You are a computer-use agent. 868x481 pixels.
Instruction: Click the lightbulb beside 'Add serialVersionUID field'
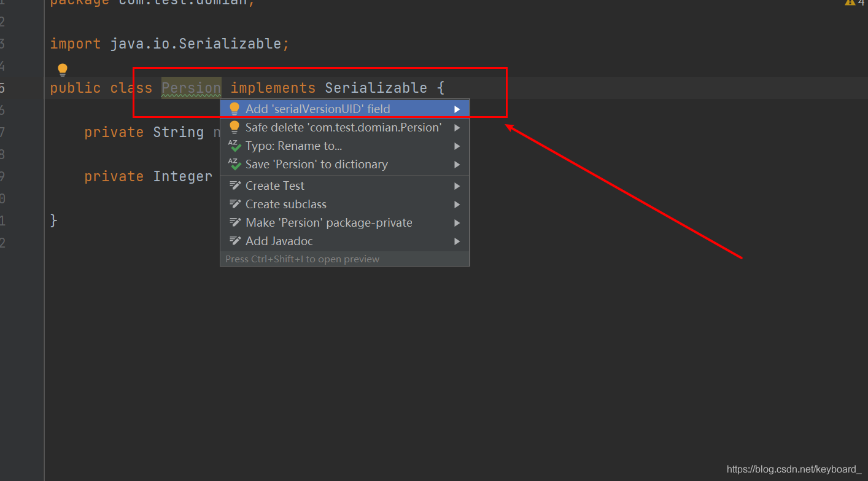[x=234, y=108]
